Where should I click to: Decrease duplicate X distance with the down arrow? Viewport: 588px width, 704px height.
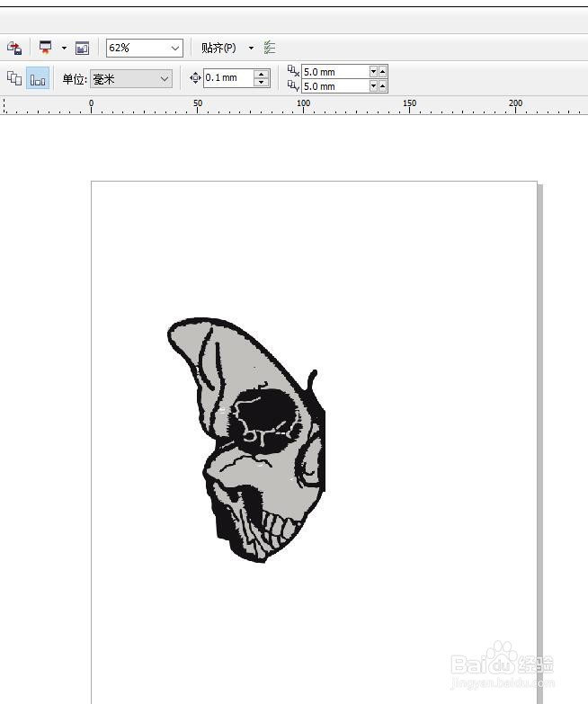pos(373,72)
